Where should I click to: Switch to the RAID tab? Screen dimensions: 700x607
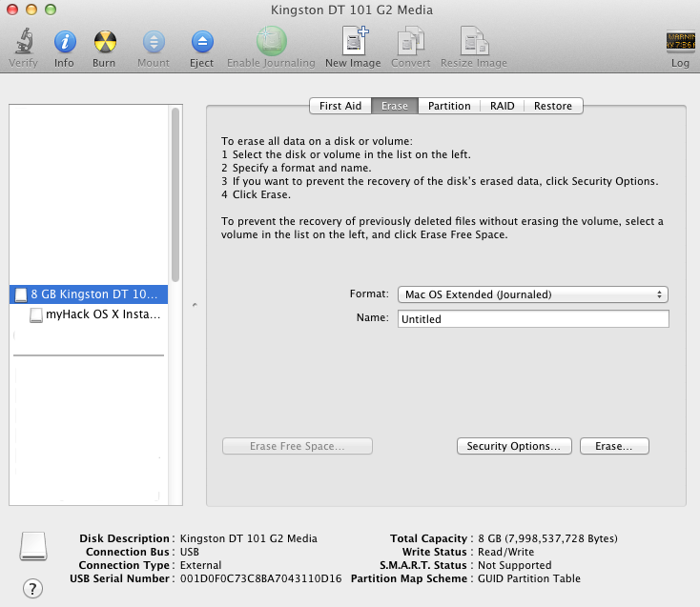coord(502,106)
